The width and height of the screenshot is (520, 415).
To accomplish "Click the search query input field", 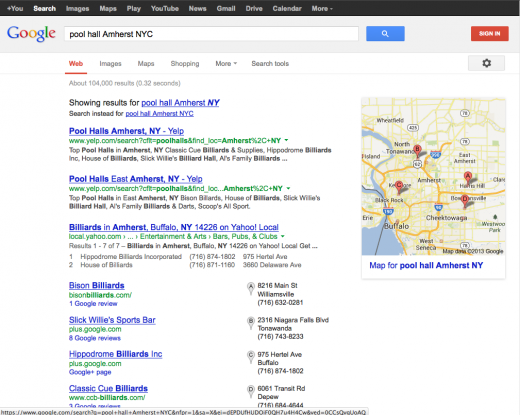I will click(x=211, y=34).
